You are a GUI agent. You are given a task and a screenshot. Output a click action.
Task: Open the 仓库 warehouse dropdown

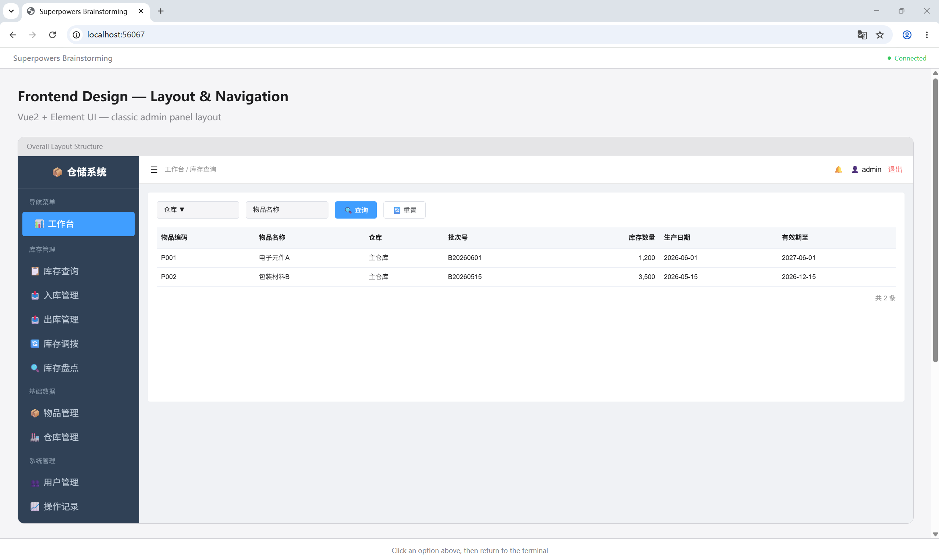(198, 210)
